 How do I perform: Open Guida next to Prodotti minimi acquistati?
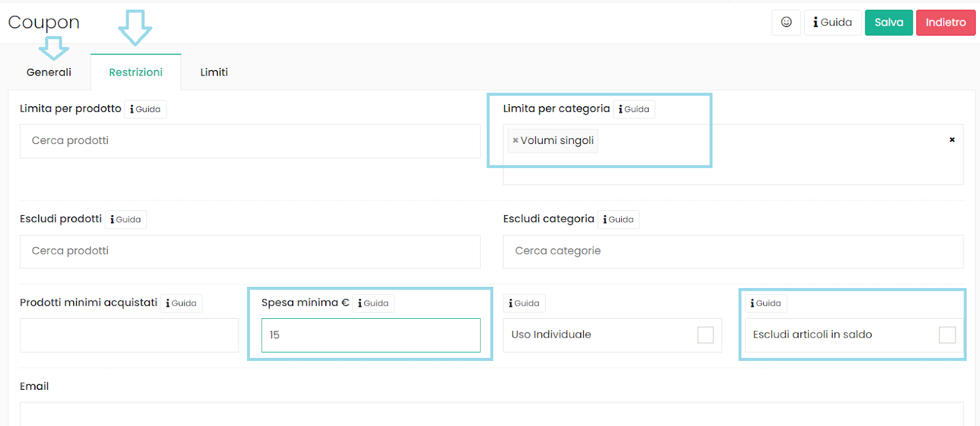181,303
